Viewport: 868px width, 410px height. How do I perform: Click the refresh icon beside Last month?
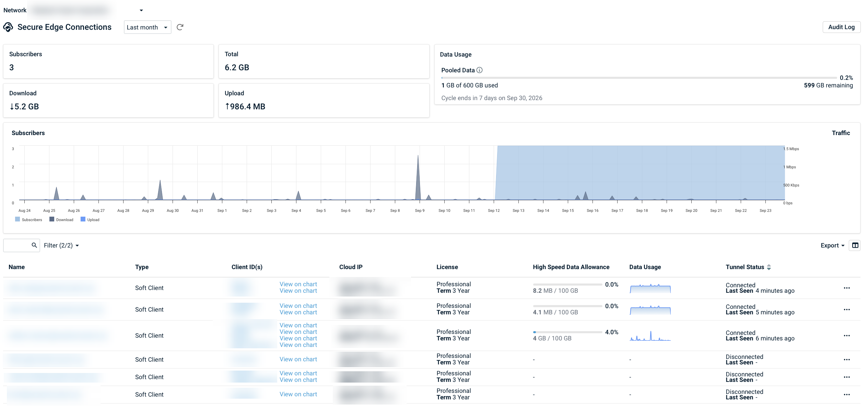180,27
